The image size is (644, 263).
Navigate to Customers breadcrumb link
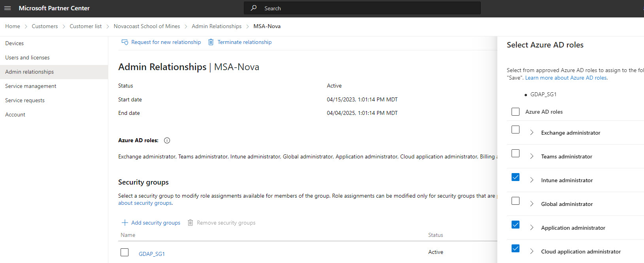pos(45,27)
